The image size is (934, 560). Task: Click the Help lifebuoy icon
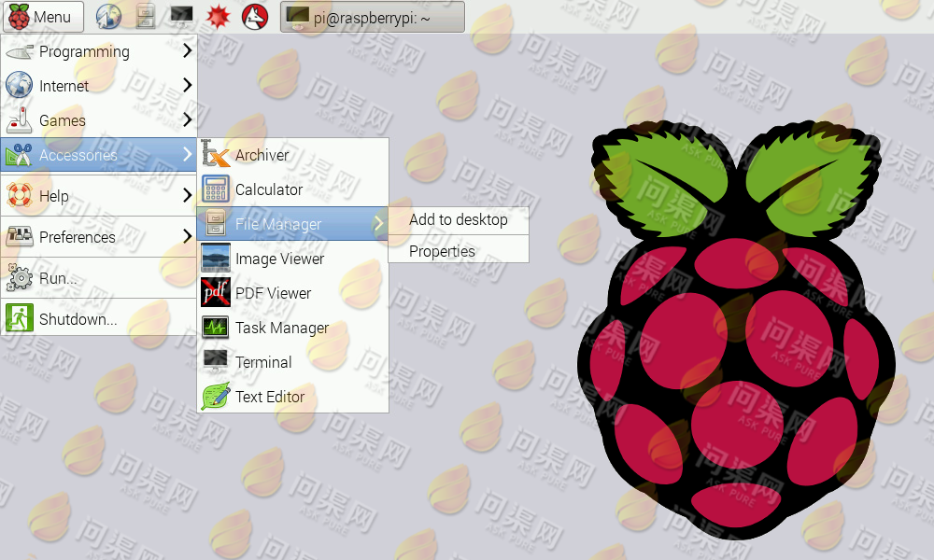click(19, 195)
